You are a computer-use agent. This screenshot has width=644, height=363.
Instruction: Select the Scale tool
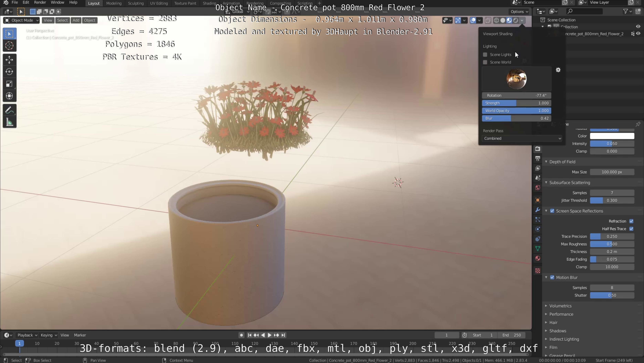[x=9, y=84]
